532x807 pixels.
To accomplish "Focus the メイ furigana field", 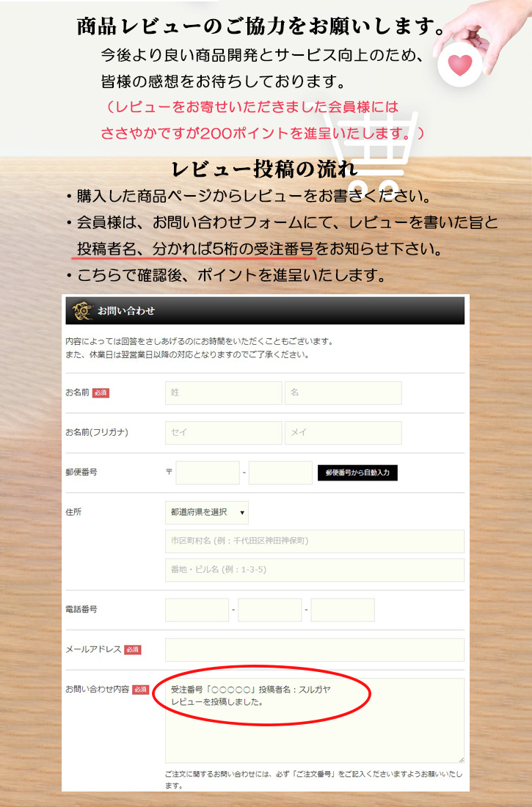I will [343, 433].
